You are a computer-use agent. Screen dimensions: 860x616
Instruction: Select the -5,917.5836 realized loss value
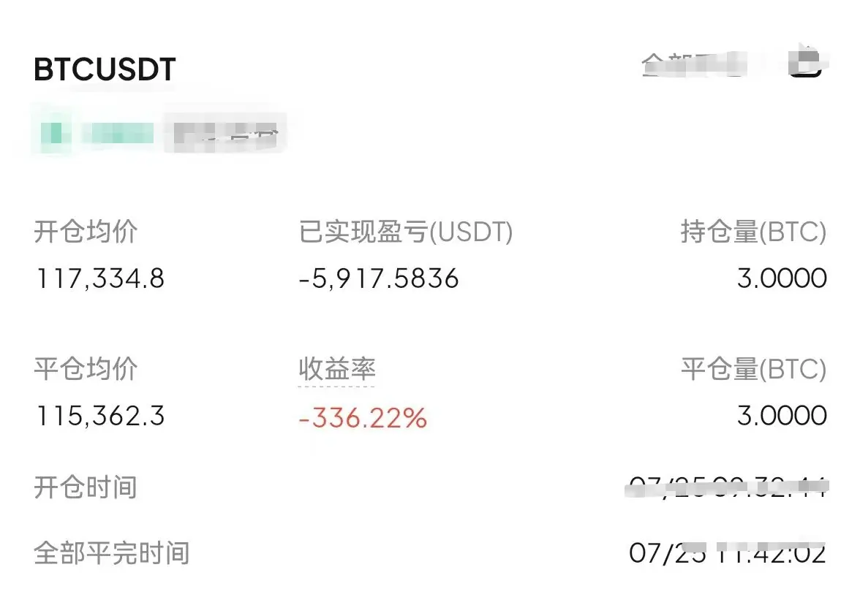point(379,278)
